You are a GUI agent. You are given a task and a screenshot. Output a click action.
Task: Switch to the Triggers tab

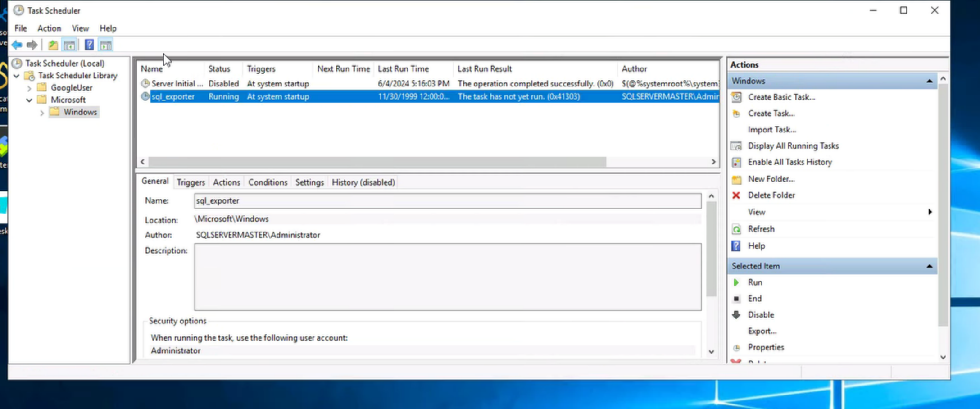tap(191, 182)
